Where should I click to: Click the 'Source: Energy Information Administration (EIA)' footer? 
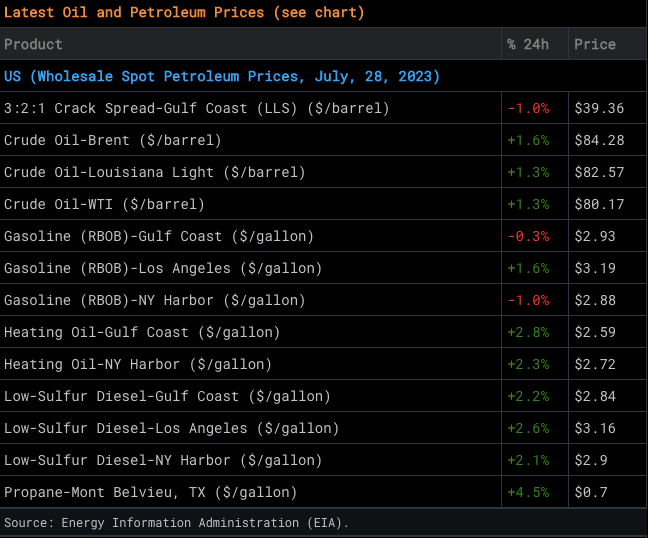(176, 523)
